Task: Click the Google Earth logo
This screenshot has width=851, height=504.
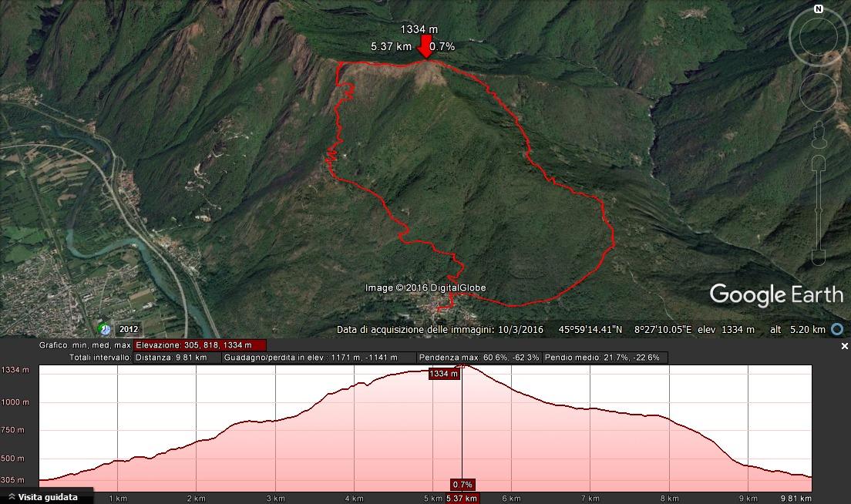Action: click(x=777, y=295)
